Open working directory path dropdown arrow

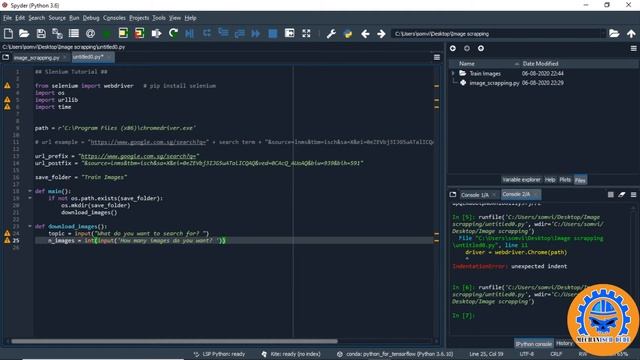tap(602, 33)
